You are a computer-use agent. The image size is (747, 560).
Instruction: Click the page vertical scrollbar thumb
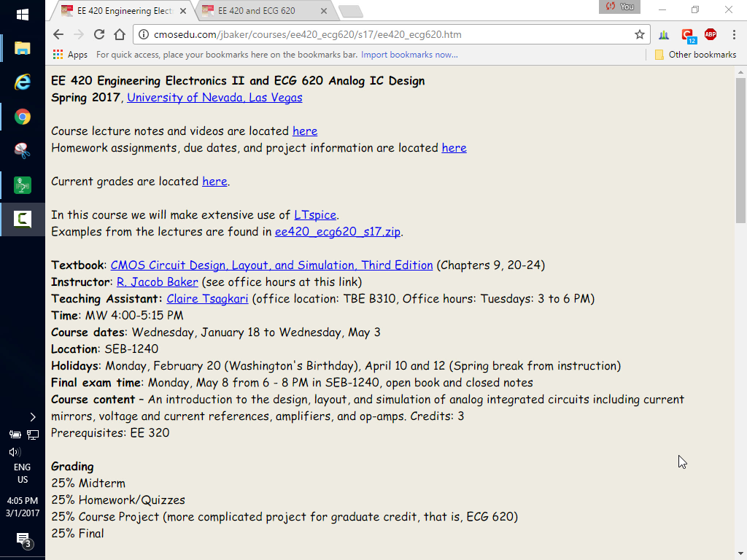click(740, 150)
